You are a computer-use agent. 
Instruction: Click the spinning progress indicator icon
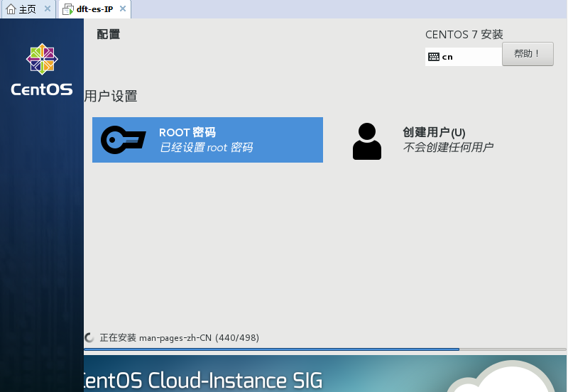click(89, 337)
